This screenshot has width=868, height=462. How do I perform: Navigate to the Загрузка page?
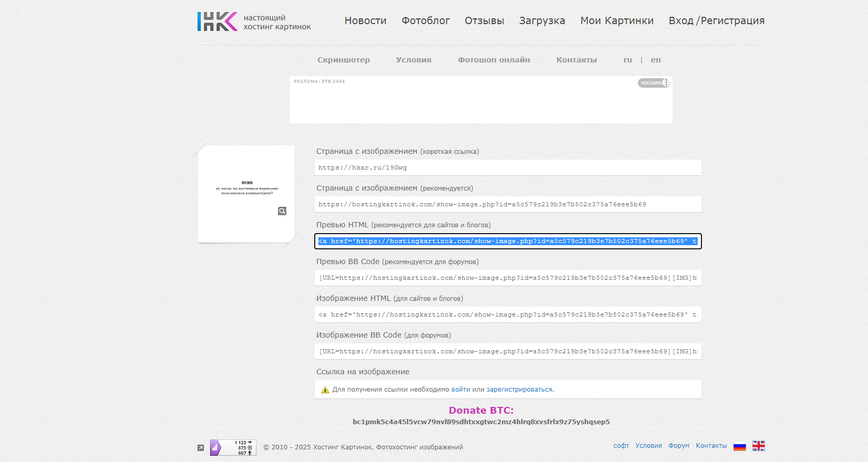(542, 20)
